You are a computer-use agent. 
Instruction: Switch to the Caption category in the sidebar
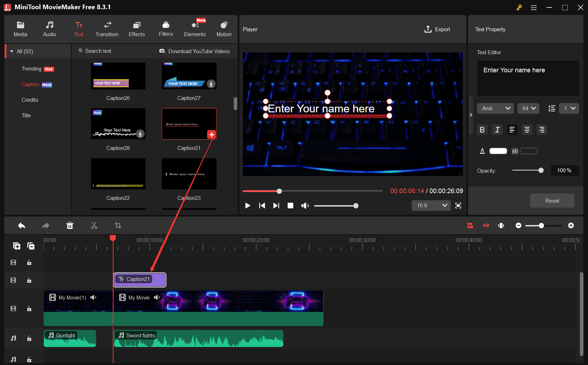point(30,84)
